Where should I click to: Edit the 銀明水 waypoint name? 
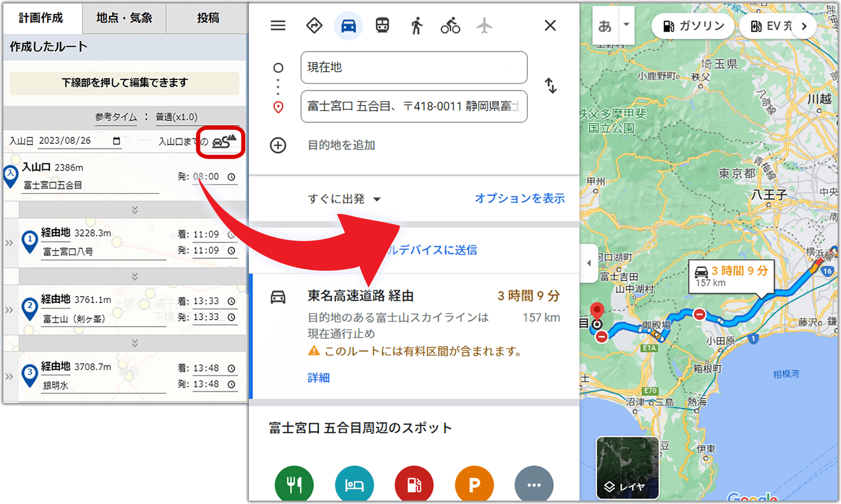104,385
